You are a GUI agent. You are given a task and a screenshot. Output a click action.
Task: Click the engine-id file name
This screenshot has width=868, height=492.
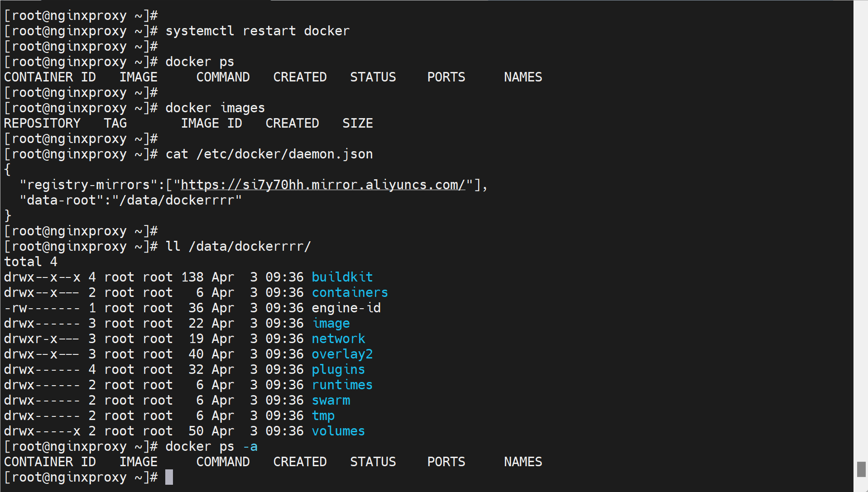click(x=346, y=308)
